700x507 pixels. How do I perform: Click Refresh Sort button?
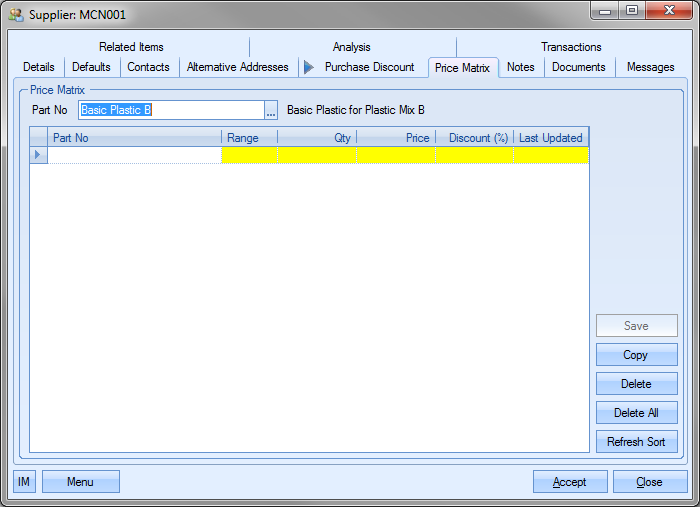click(636, 441)
